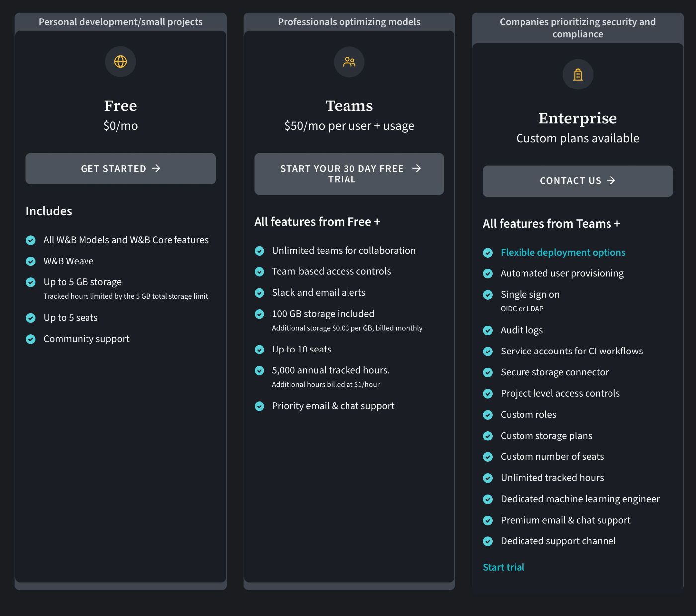Click checkmark beside Secure storage connector
Screen dimensions: 696x616
(x=488, y=372)
